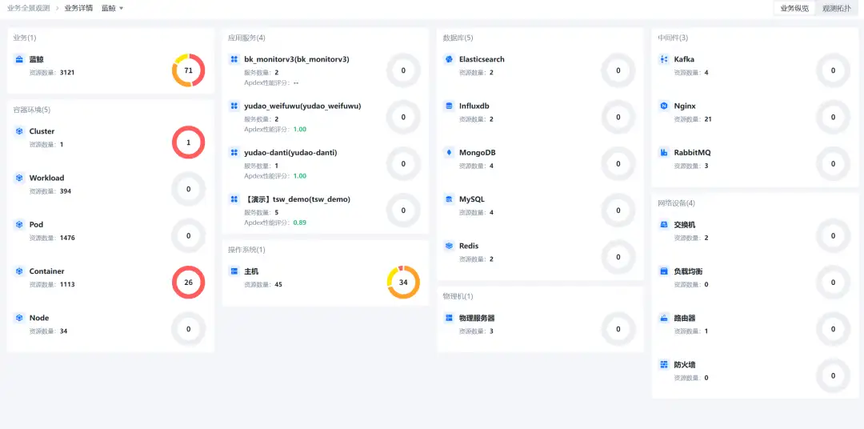Click the 主机 host icon
This screenshot has width=864, height=429.
pos(234,271)
